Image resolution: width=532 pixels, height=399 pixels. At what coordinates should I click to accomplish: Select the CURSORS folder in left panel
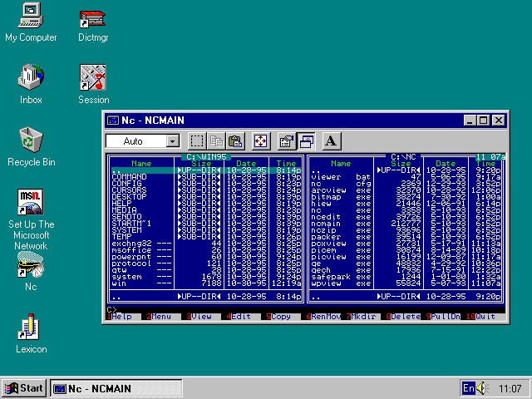[x=128, y=190]
